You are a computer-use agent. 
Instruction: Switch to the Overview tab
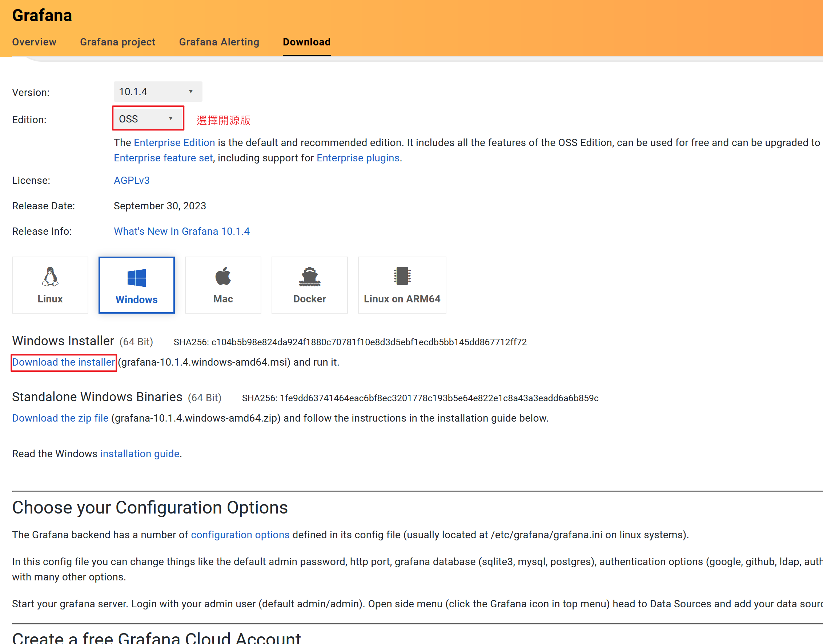tap(34, 42)
